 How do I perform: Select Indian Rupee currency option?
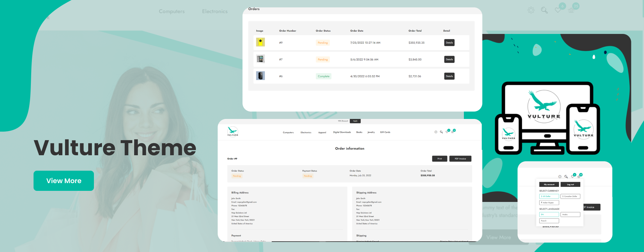coord(549,203)
